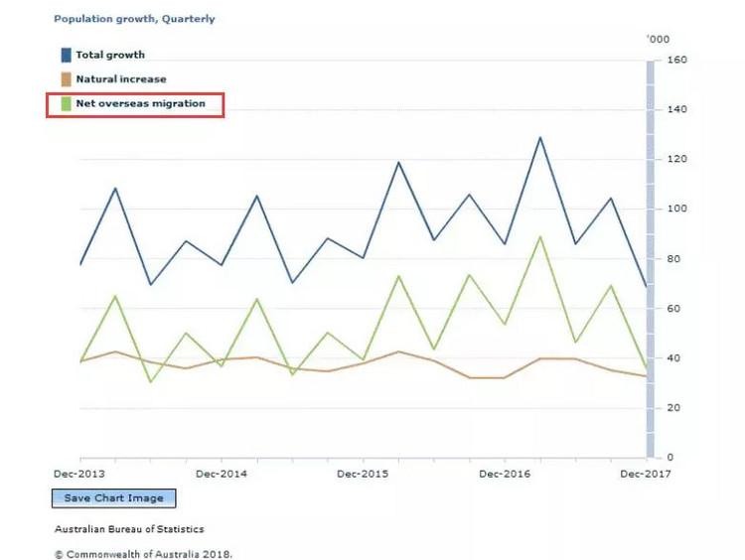Click the Australian Bureau of Statistics source text
745x560 pixels.
pos(129,529)
